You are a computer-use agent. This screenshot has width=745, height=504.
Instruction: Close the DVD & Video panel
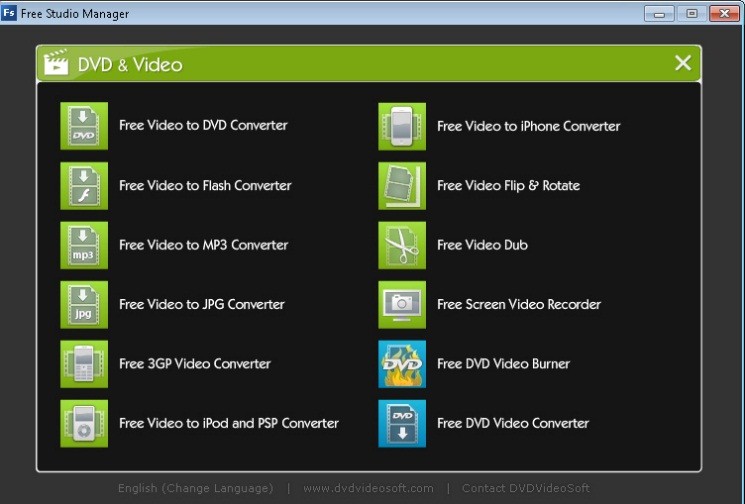coord(683,63)
